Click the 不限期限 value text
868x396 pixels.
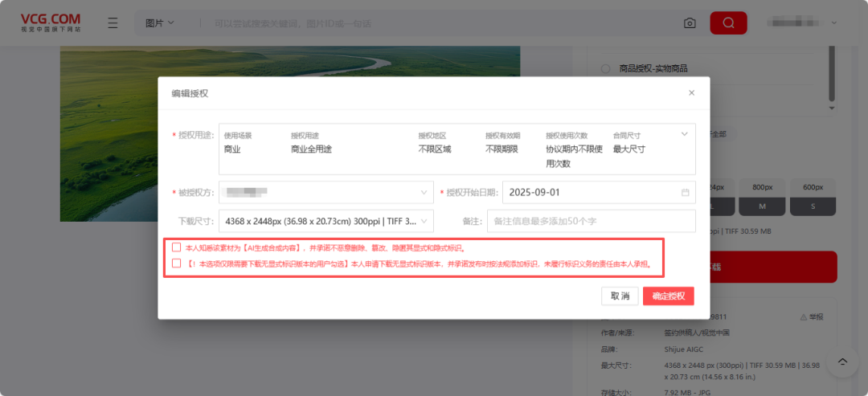pos(502,149)
